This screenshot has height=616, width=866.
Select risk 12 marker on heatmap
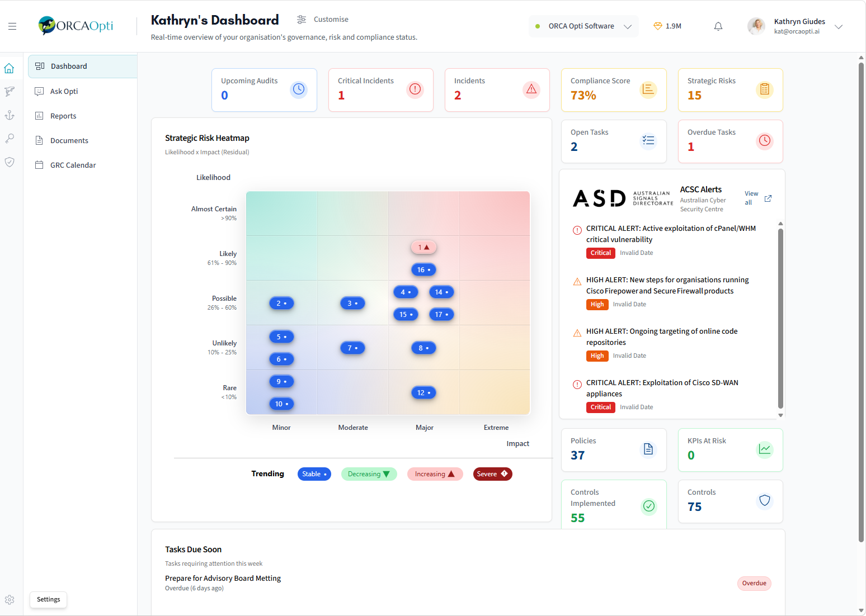pos(423,392)
